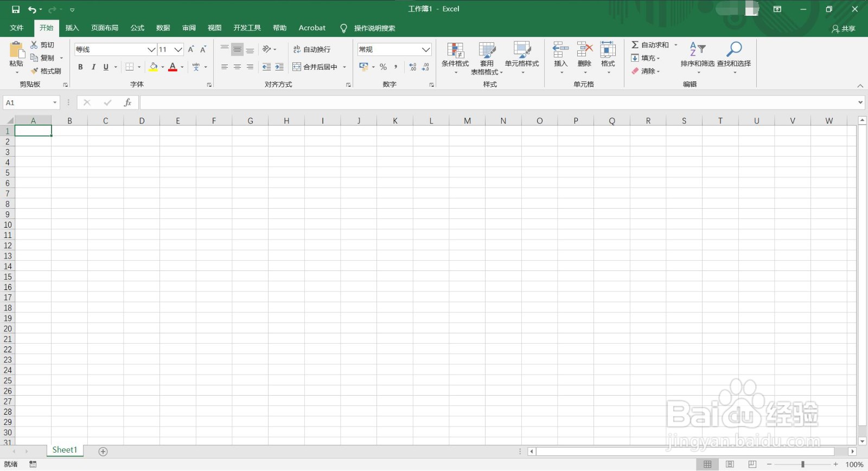The height and width of the screenshot is (471, 868).
Task: Click the decrease indent icon
Action: 266,67
